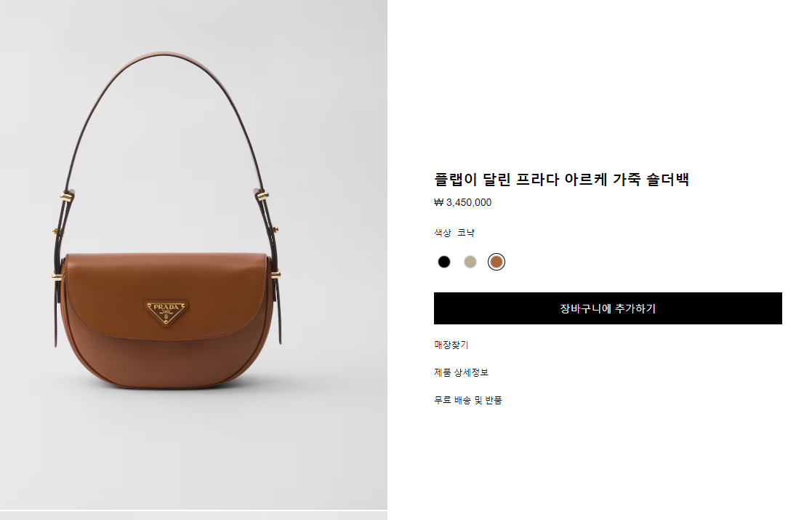Open the 매장찾기 store finder link

451,345
